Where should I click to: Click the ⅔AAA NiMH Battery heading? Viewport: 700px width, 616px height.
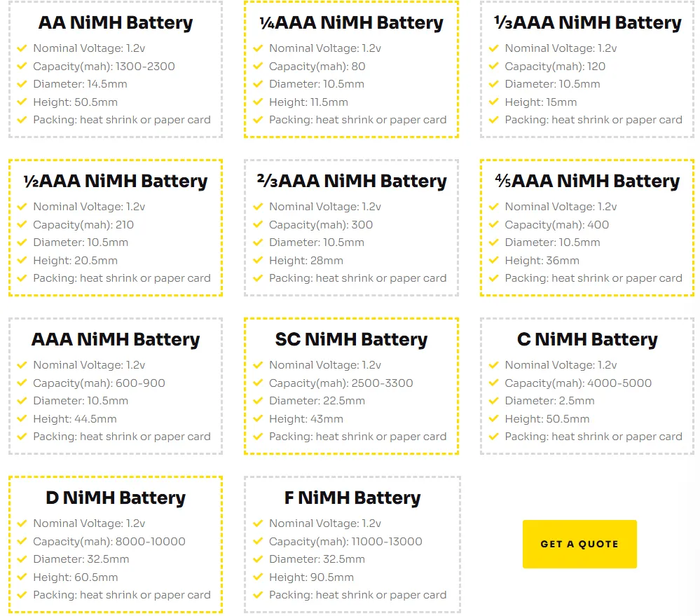[351, 182]
